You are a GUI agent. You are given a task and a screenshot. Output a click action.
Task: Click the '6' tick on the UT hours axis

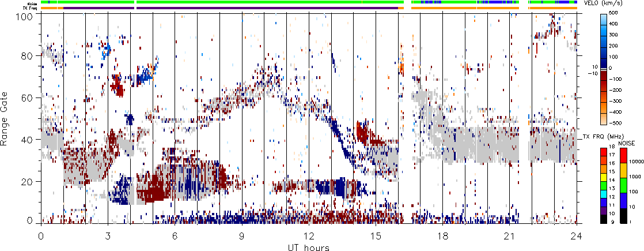[x=175, y=235]
